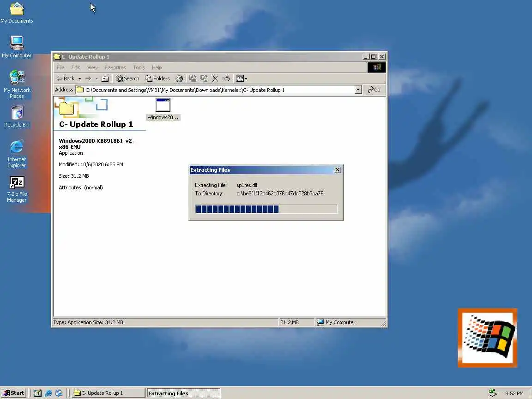Click the Move To toolbar icon
The image size is (532, 399).
coord(193,79)
